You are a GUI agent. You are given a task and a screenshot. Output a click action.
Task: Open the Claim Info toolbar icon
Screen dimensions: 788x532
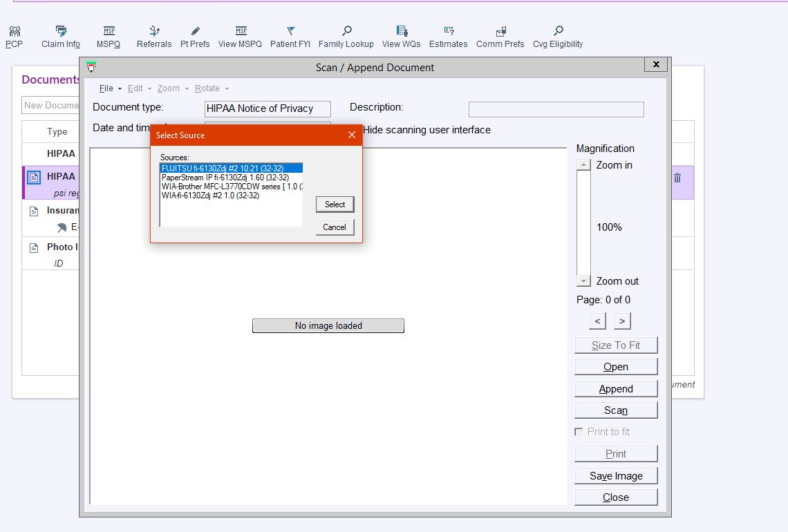point(61,31)
